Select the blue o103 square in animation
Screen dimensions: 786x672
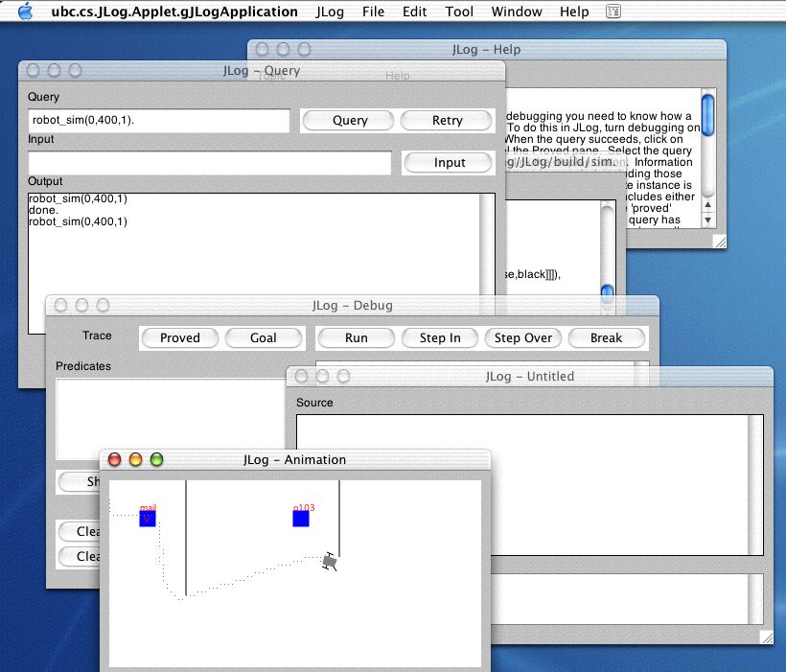(301, 519)
